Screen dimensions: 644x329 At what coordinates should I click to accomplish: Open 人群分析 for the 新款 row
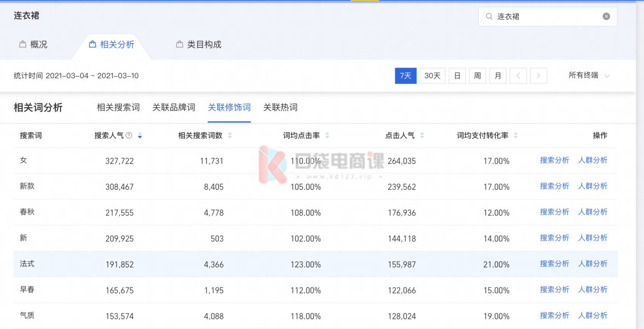593,186
